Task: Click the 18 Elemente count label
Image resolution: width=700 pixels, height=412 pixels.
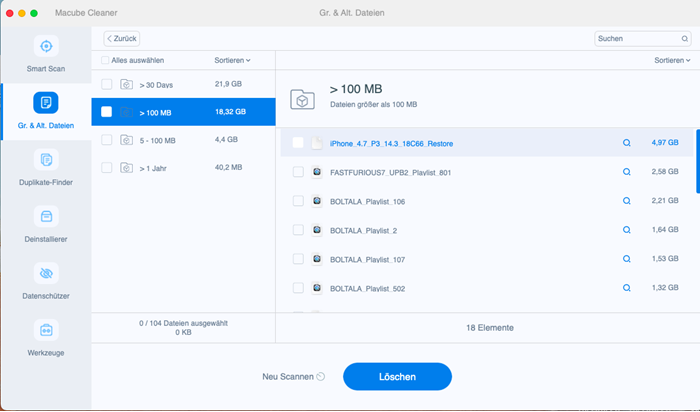Action: click(490, 328)
